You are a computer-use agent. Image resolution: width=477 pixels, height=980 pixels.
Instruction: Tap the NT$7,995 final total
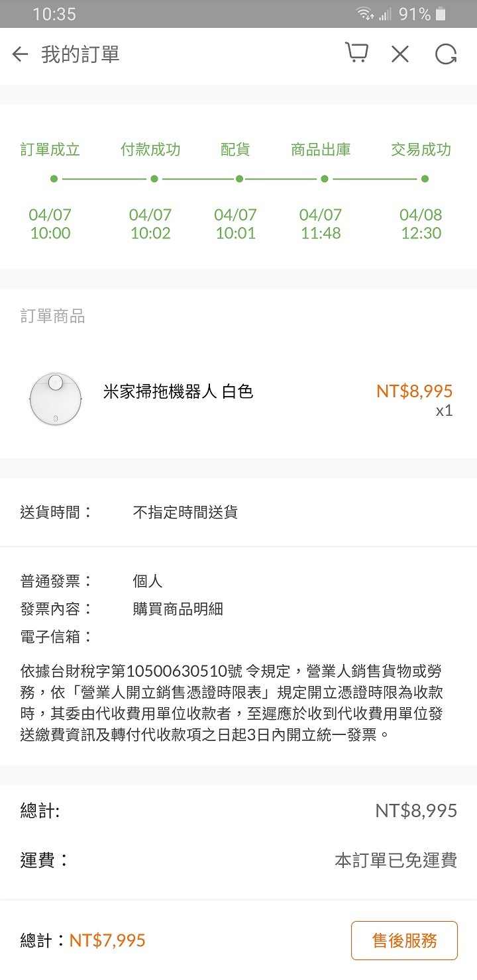click(107, 940)
